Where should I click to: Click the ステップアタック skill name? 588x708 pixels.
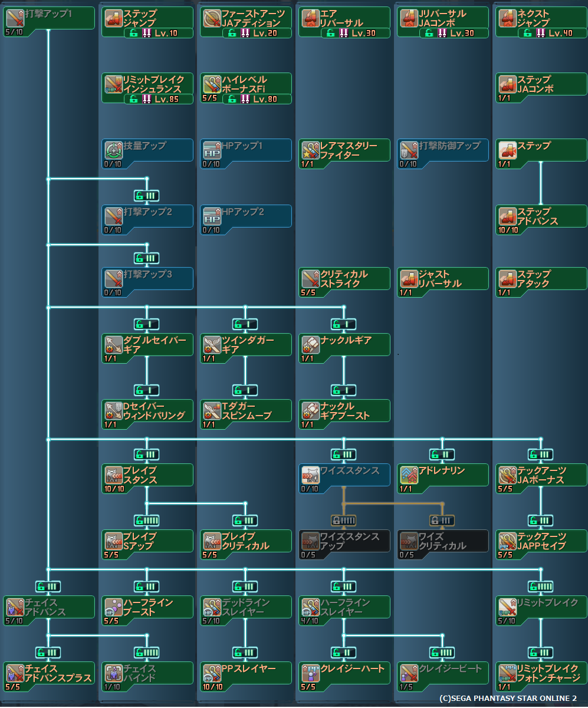534,279
